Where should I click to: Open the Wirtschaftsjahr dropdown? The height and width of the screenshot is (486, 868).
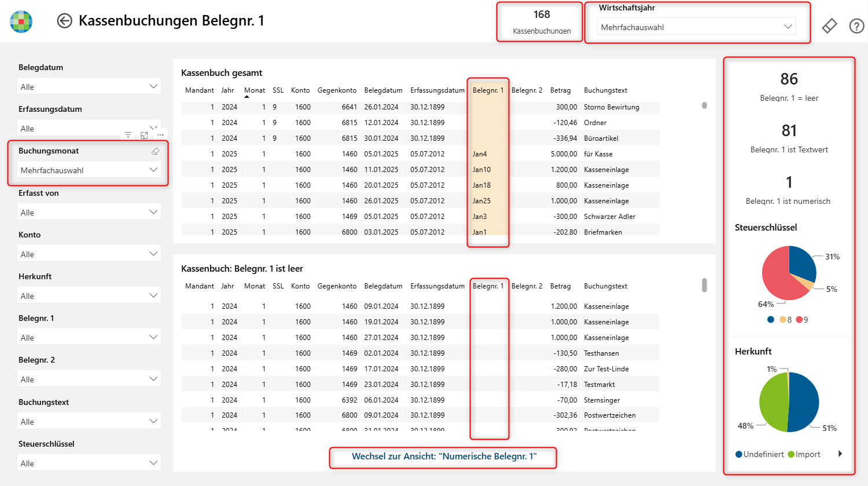pos(696,27)
